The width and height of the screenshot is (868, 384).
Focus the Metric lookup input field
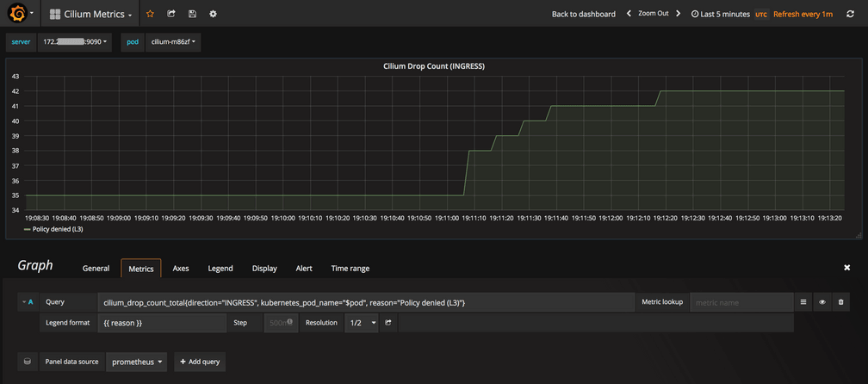tap(741, 302)
